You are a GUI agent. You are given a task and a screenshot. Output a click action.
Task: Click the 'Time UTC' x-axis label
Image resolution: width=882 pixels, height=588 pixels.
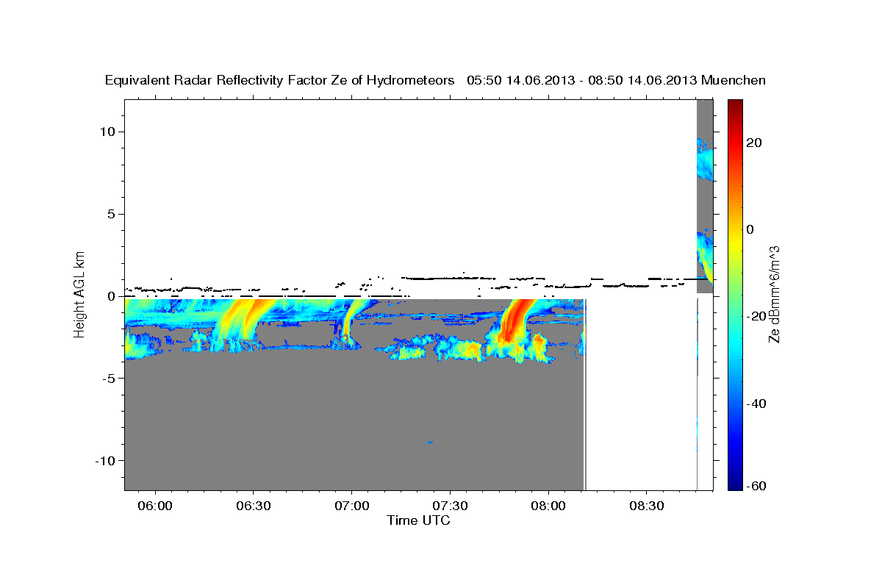point(418,520)
